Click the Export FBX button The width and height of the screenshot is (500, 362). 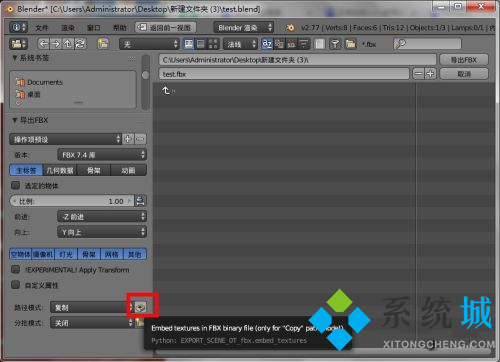coord(464,60)
